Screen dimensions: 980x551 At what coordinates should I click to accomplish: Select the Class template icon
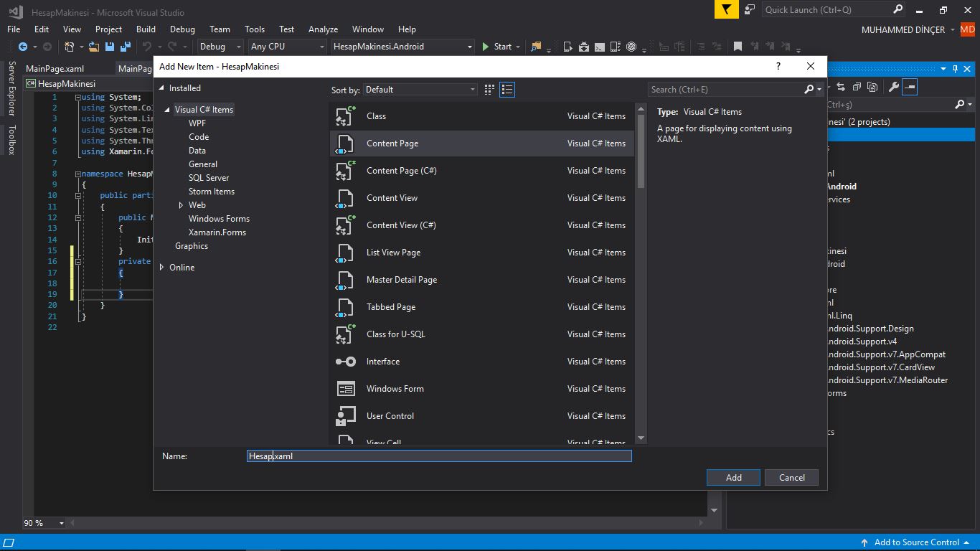coord(346,116)
